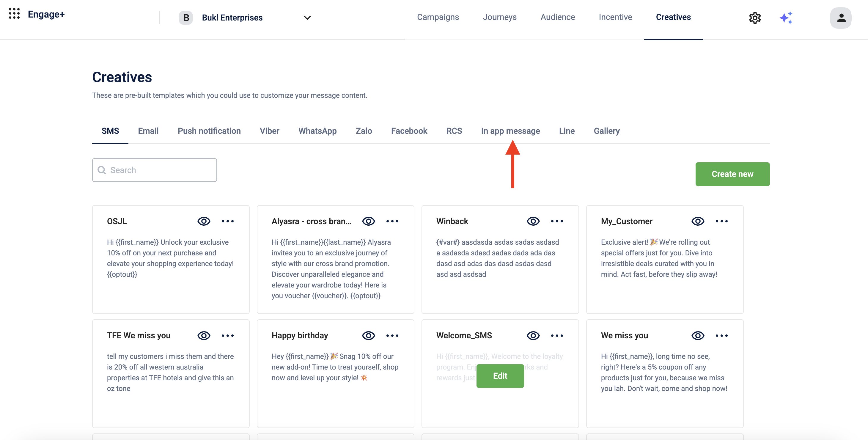Open more options for Happy birthday template
This screenshot has width=868, height=440.
(x=392, y=336)
